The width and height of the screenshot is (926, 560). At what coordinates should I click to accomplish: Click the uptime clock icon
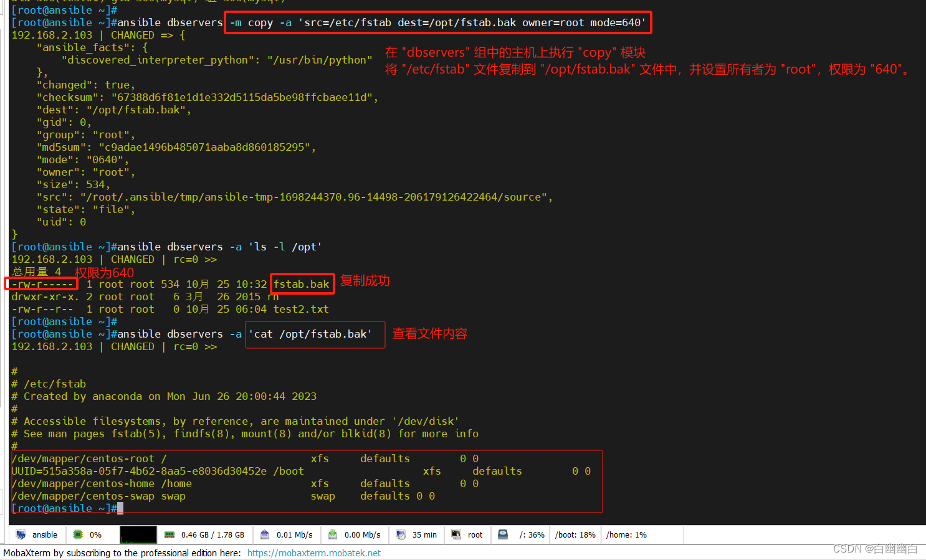coord(401,534)
